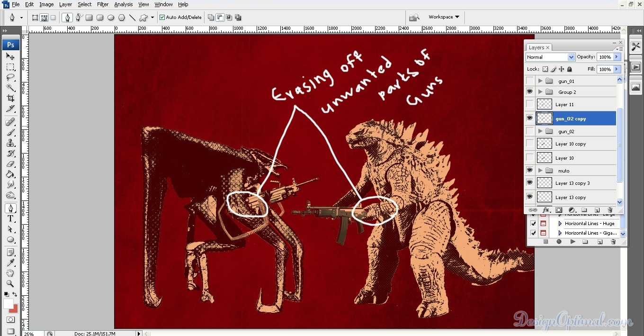
Task: Expand the Horizontal Lines - Huge action
Action: tap(560, 224)
